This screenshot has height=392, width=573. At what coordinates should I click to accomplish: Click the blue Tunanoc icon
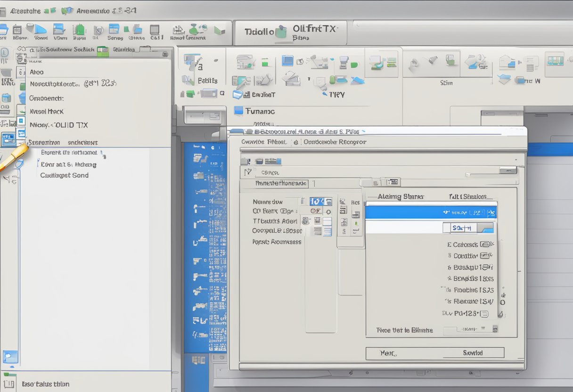(238, 111)
